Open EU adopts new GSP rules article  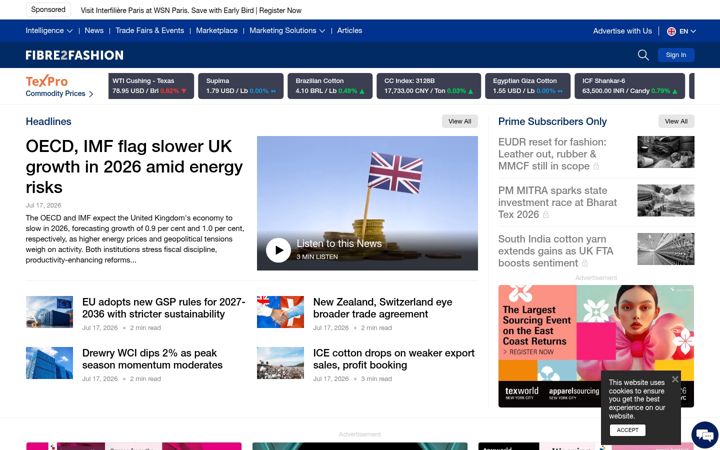[x=163, y=308]
